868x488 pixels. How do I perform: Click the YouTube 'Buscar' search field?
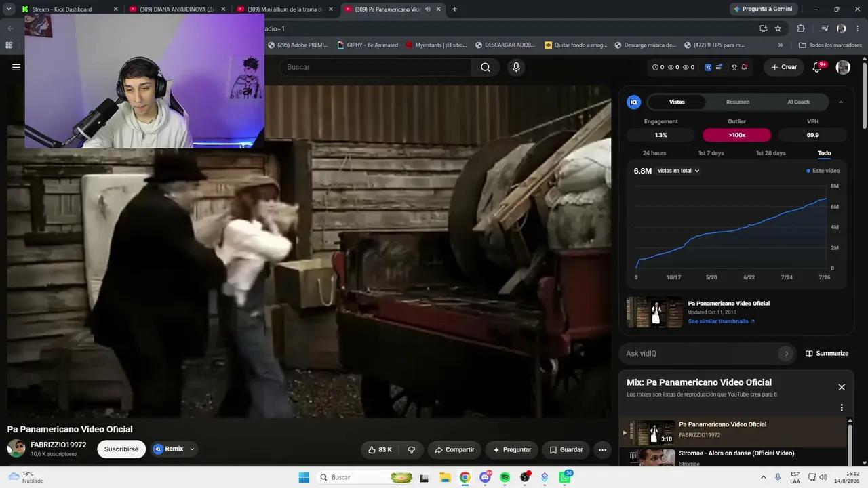coord(376,67)
